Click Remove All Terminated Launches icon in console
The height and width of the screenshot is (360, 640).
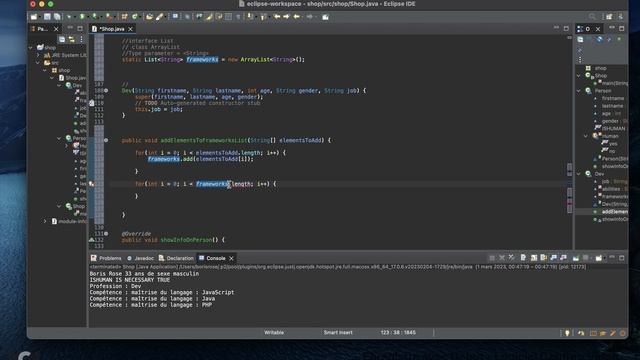[x=511, y=258]
